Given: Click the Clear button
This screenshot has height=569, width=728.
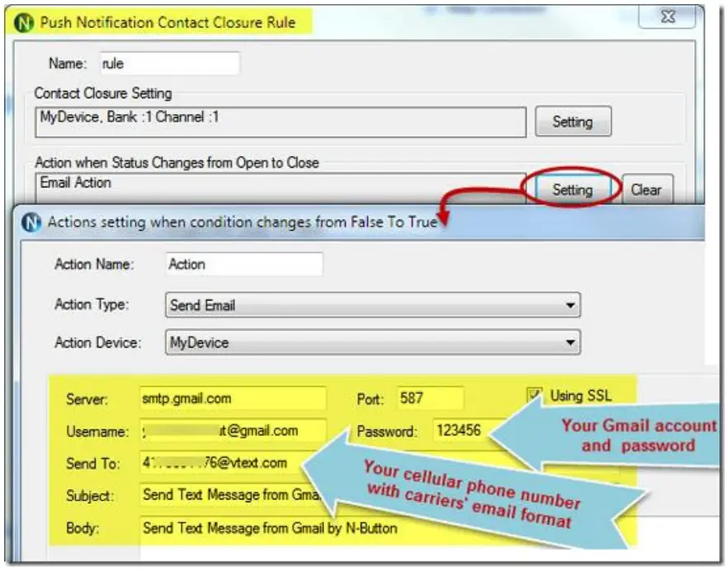Looking at the screenshot, I should 647,189.
